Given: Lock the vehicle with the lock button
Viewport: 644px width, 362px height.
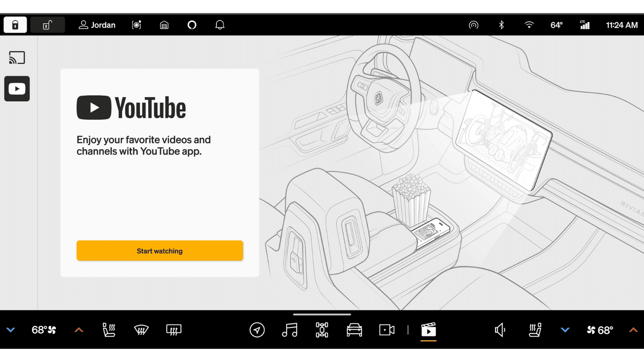Looking at the screenshot, I should pos(15,25).
